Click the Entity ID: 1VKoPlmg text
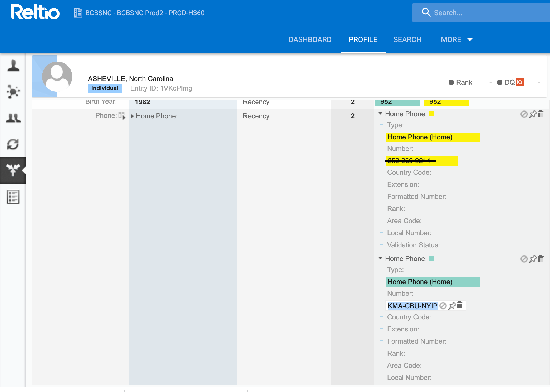 click(161, 88)
